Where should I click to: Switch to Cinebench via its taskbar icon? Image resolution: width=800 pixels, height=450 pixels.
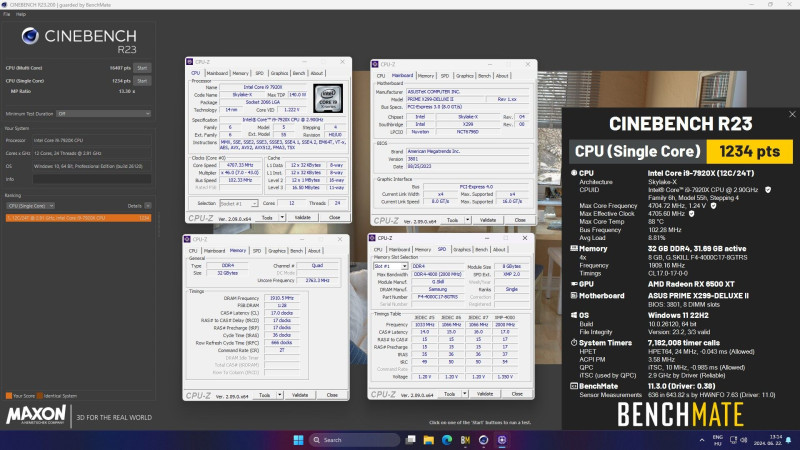click(484, 440)
